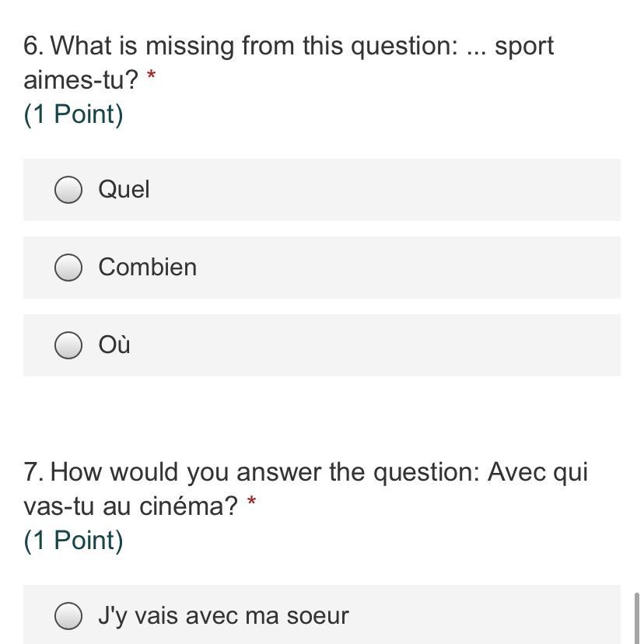
Task: Click the word "sport" in question 6
Action: tap(524, 47)
